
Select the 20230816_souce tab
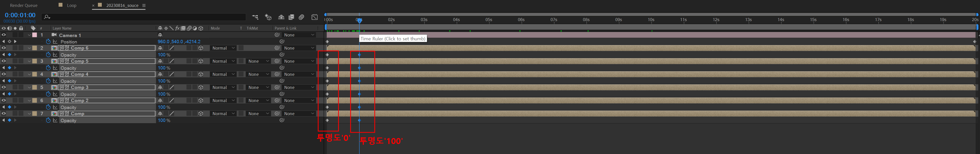coord(122,6)
